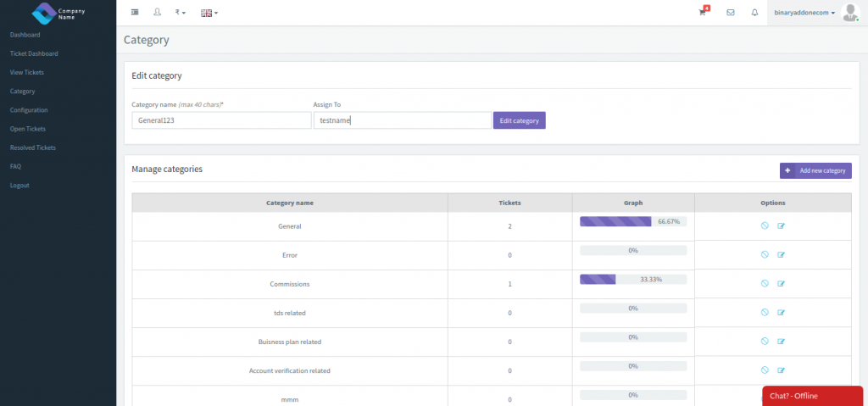Click the General category name cell
The image size is (868, 406).
coord(290,226)
